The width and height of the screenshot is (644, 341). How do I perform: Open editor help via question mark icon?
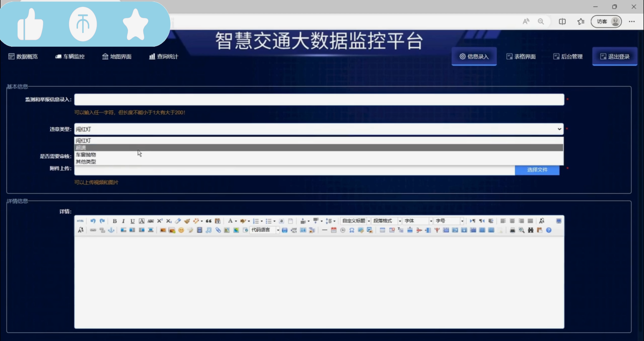549,230
